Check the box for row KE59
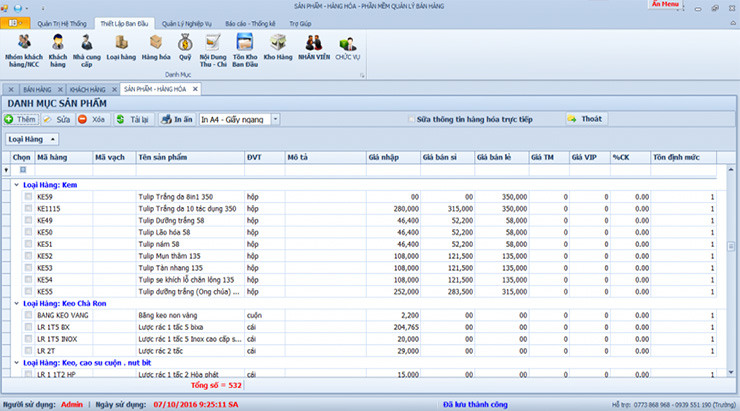Image resolution: width=740 pixels, height=411 pixels. [x=28, y=197]
